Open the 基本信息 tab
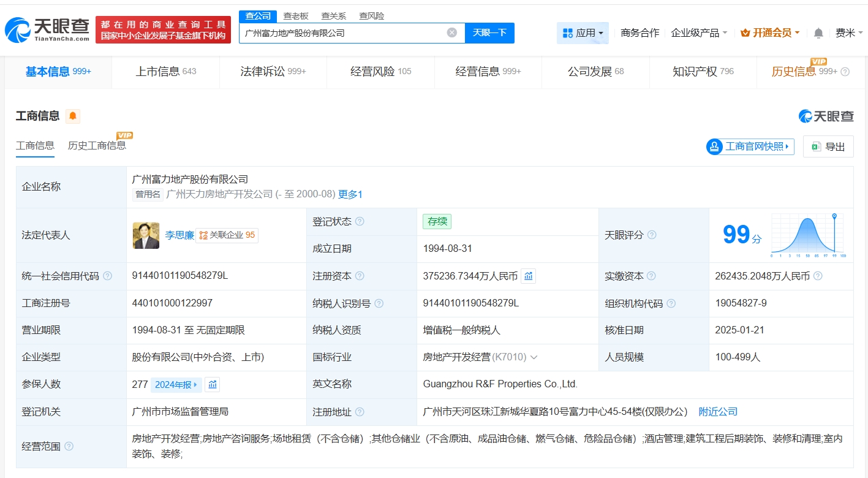Viewport: 868px width, 478px height. tap(58, 72)
